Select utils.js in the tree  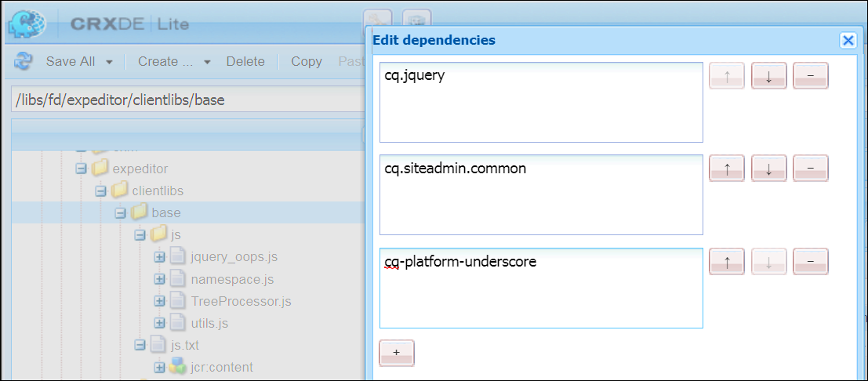pyautogui.click(x=209, y=322)
